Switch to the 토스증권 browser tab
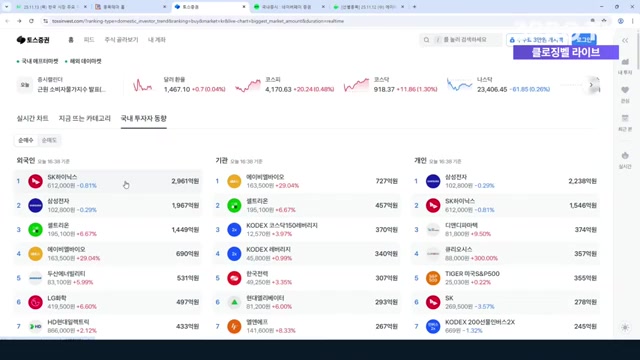Viewport: 640px width, 360px height. coord(210,7)
